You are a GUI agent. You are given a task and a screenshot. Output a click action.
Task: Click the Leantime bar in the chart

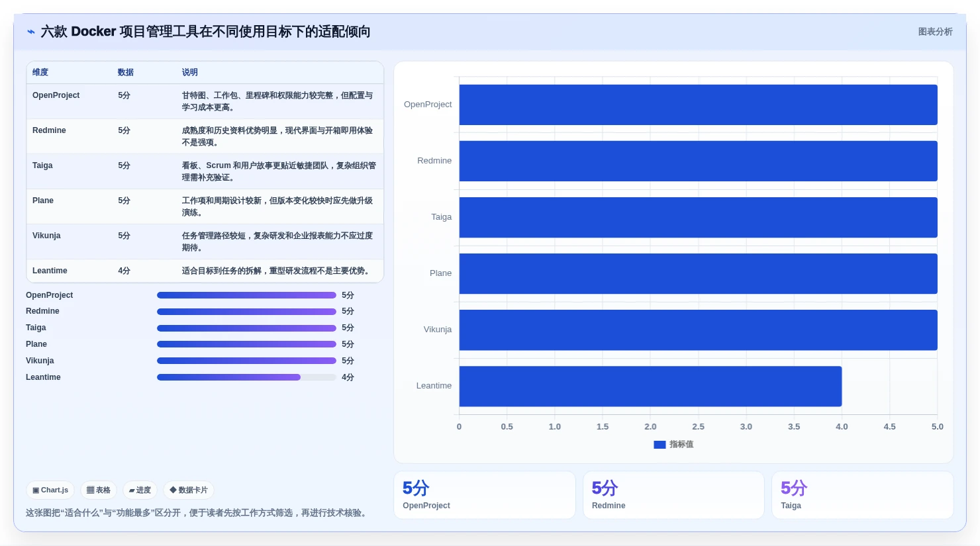click(650, 386)
